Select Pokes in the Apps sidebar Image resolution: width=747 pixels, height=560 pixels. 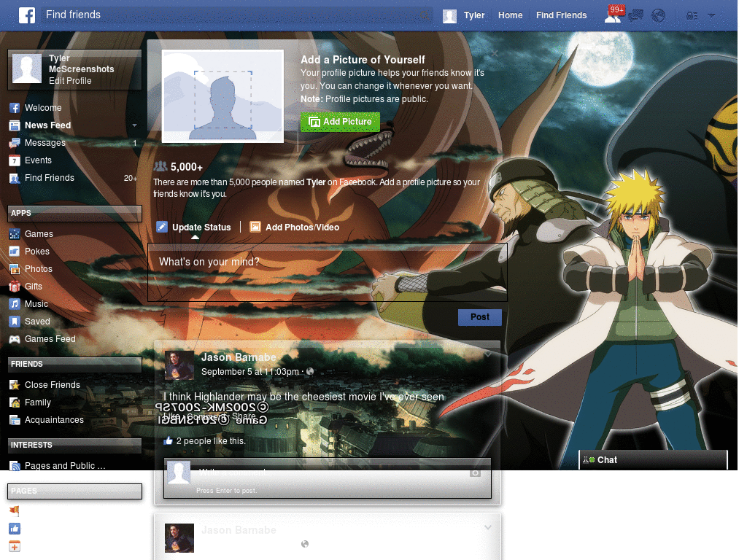(x=16, y=251)
